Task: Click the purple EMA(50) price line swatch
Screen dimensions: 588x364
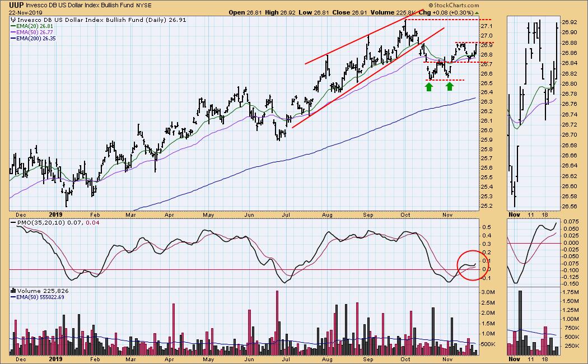Action: [x=13, y=32]
